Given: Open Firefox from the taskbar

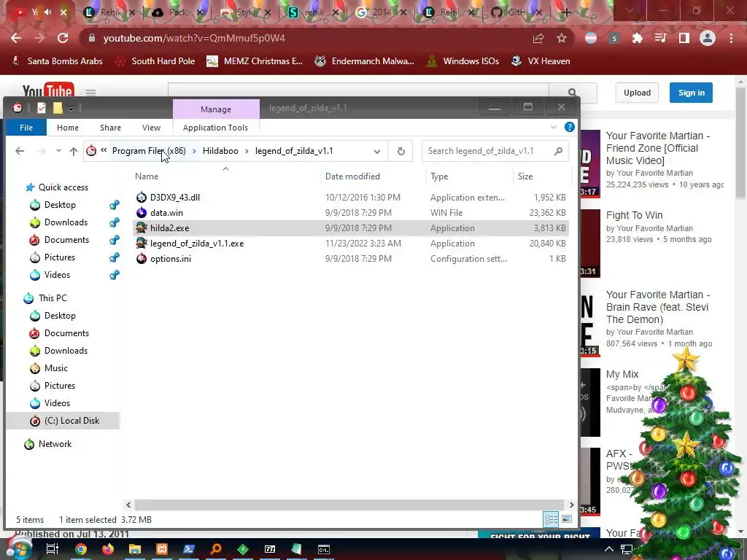Looking at the screenshot, I should (108, 549).
